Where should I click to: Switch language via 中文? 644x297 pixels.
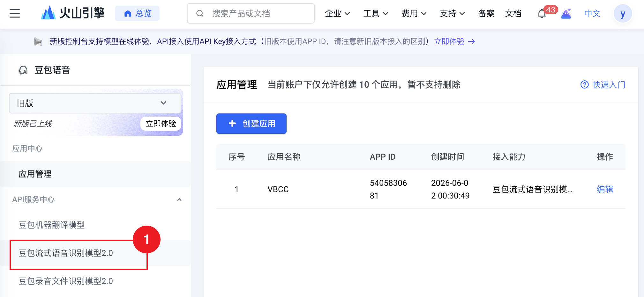click(x=592, y=13)
